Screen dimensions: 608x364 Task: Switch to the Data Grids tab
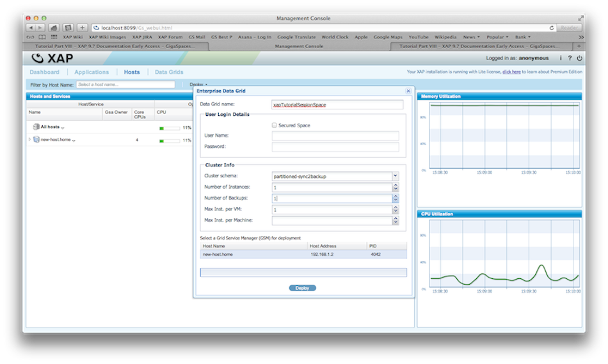coord(169,72)
